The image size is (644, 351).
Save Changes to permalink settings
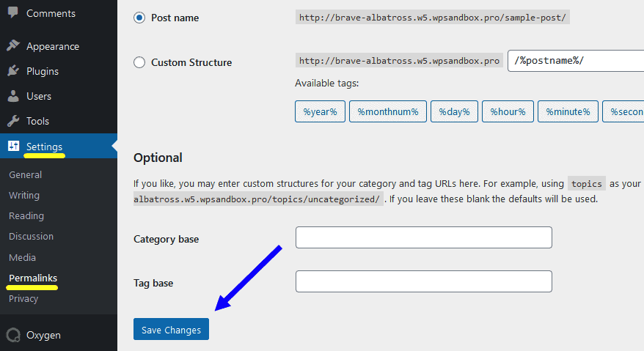point(171,330)
